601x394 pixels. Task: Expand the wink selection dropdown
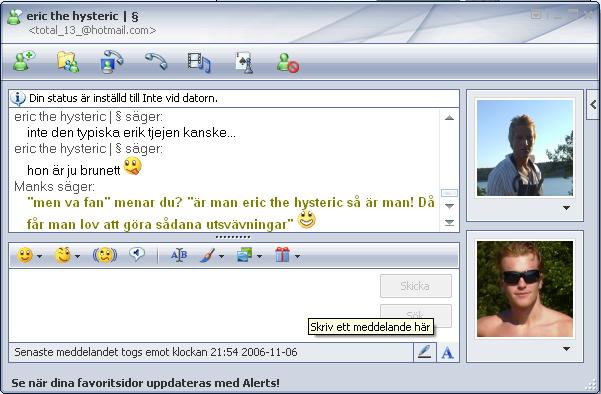(77, 256)
